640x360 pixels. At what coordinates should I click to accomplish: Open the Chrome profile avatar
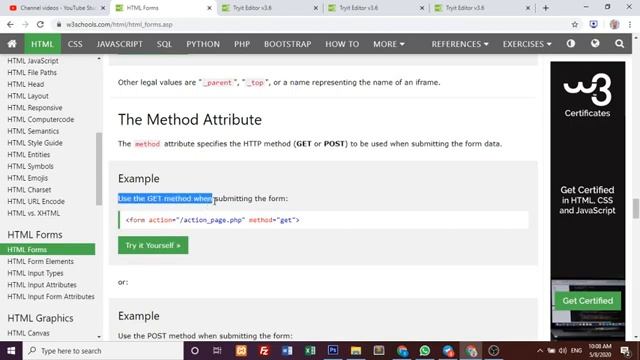(614, 24)
